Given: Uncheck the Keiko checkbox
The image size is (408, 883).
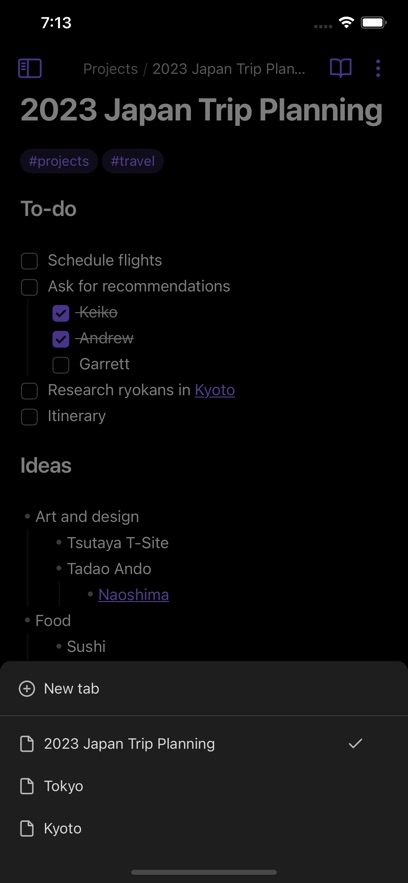Looking at the screenshot, I should pyautogui.click(x=61, y=313).
